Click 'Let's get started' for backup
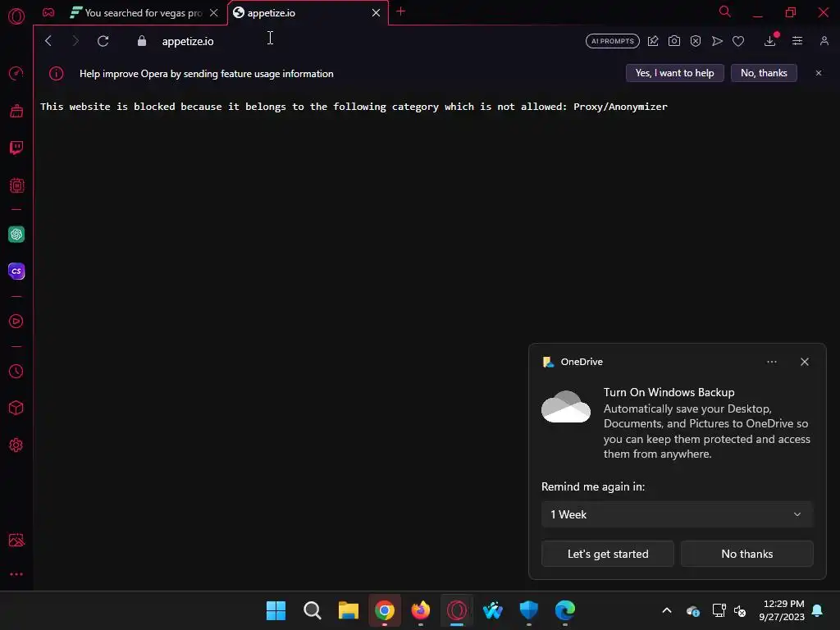 [x=608, y=554]
